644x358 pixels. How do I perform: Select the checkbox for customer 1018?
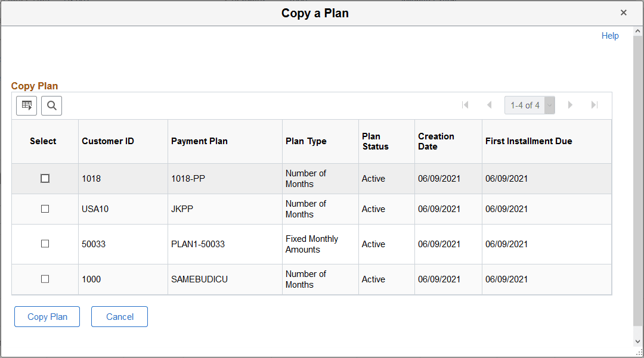[x=44, y=178]
